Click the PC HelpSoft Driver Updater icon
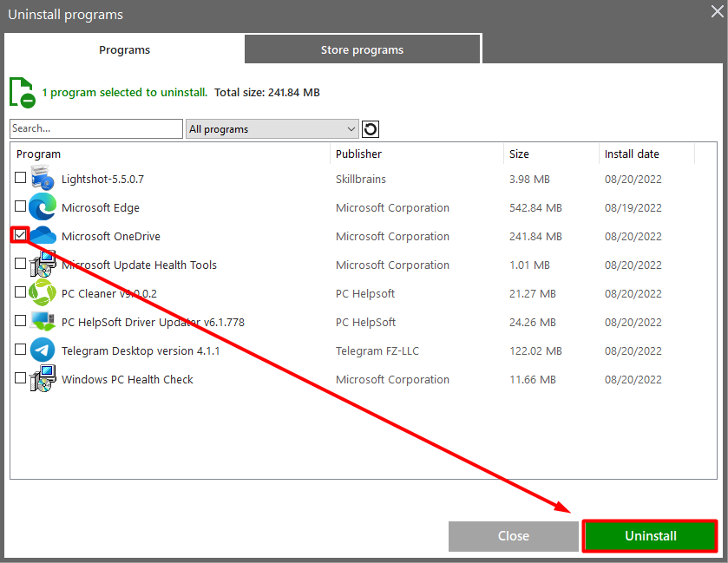Screen dimensions: 728x563 click(43, 321)
